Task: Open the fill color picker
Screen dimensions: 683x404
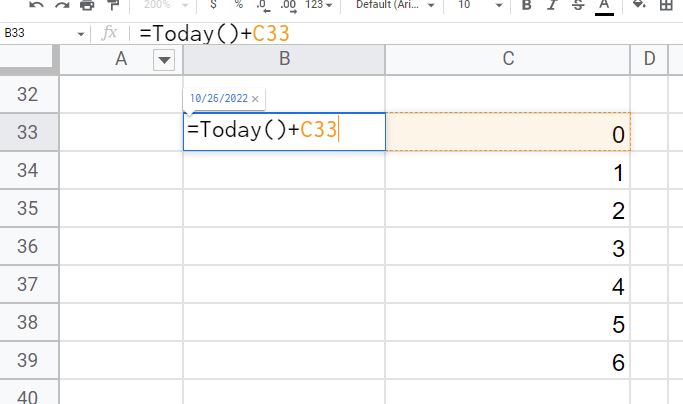Action: (x=639, y=5)
